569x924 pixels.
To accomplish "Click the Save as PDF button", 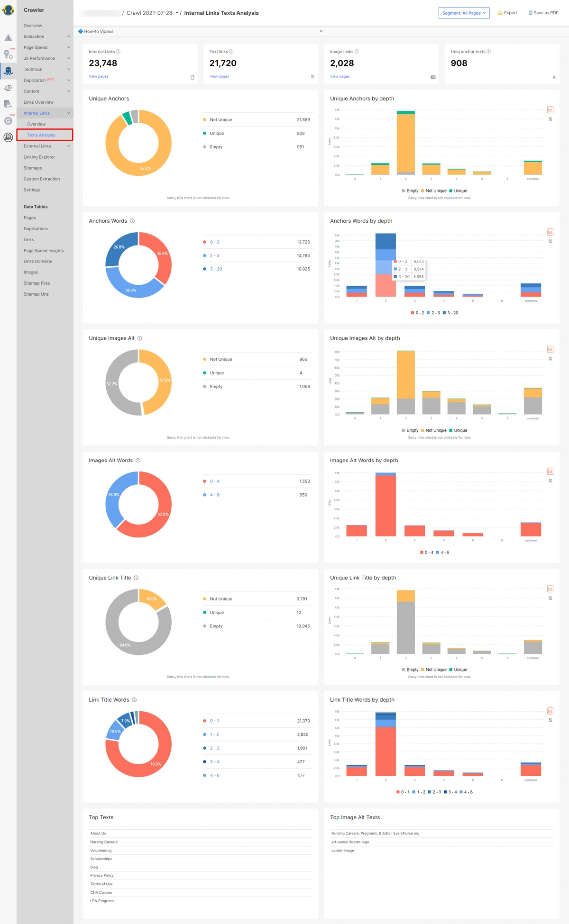I will coord(543,13).
